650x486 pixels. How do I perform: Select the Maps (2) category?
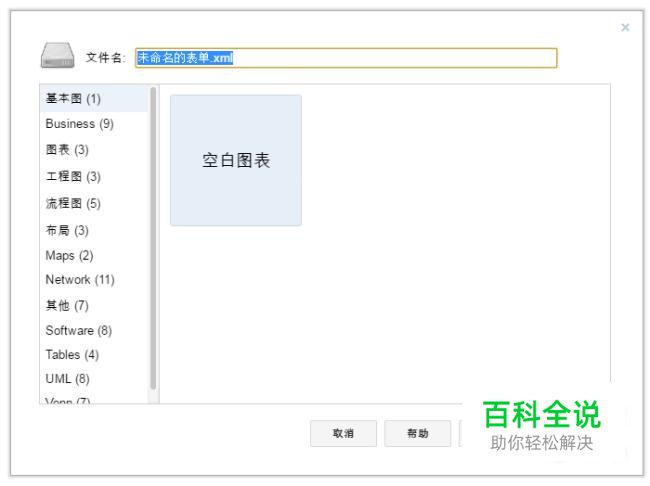click(94, 255)
